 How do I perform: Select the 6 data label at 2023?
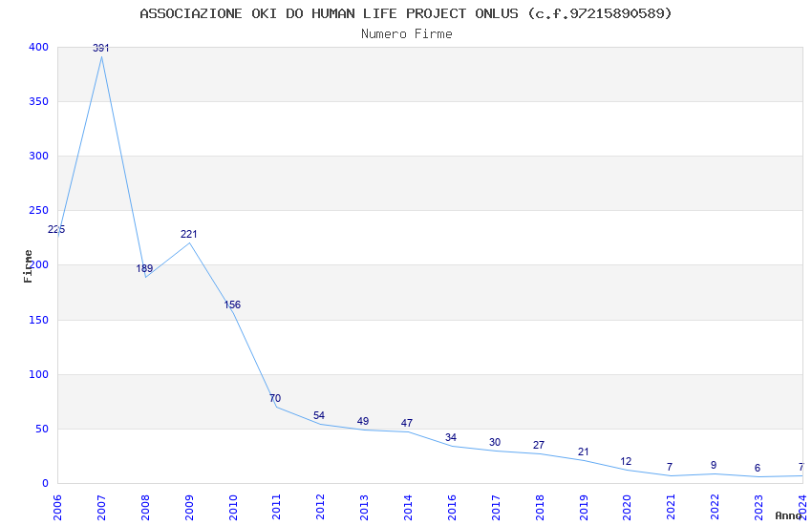tap(758, 468)
